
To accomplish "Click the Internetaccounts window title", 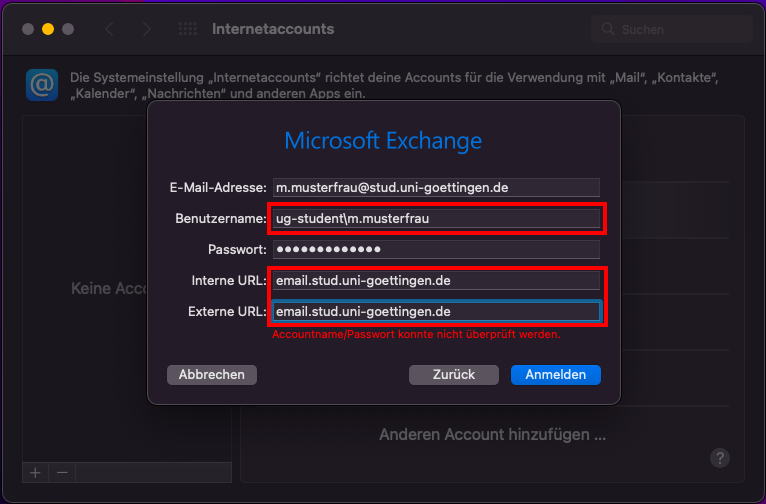I will (x=273, y=29).
